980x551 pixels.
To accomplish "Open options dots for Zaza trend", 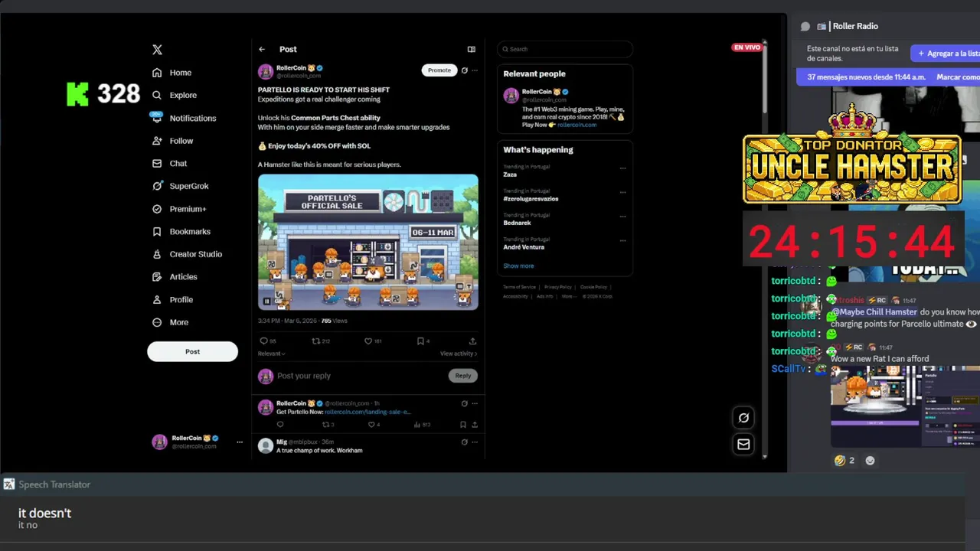I will 622,168.
